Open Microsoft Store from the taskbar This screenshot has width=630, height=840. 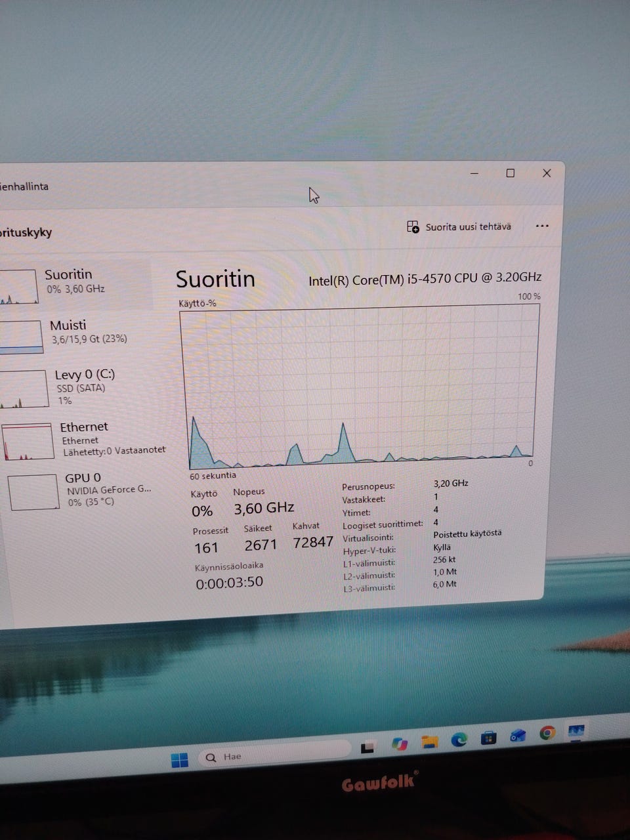click(x=488, y=738)
